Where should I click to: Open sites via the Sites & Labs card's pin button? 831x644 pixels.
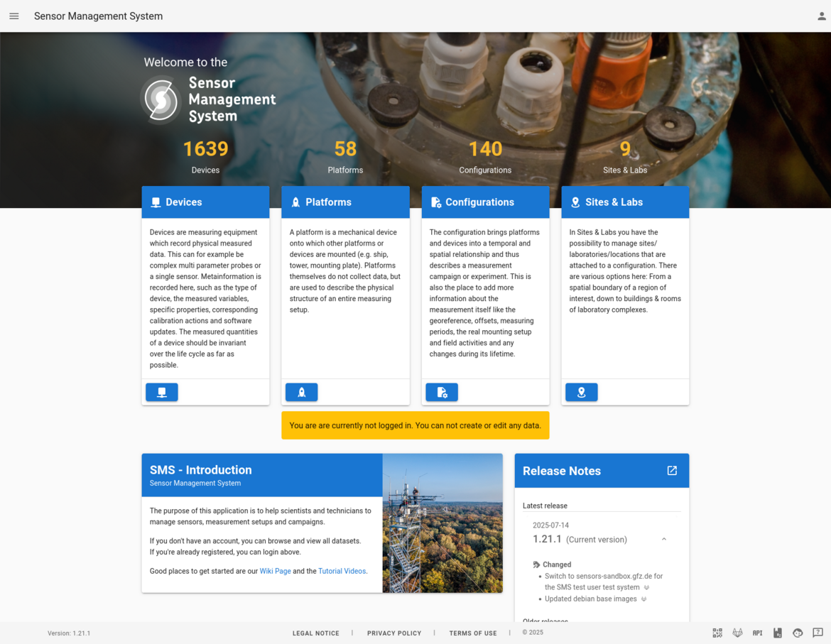[x=582, y=392]
